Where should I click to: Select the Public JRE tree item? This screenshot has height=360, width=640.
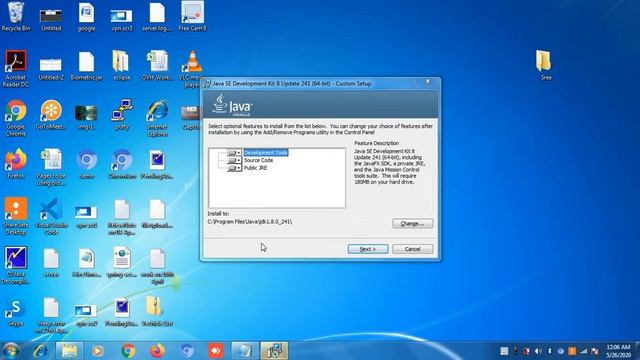click(256, 168)
